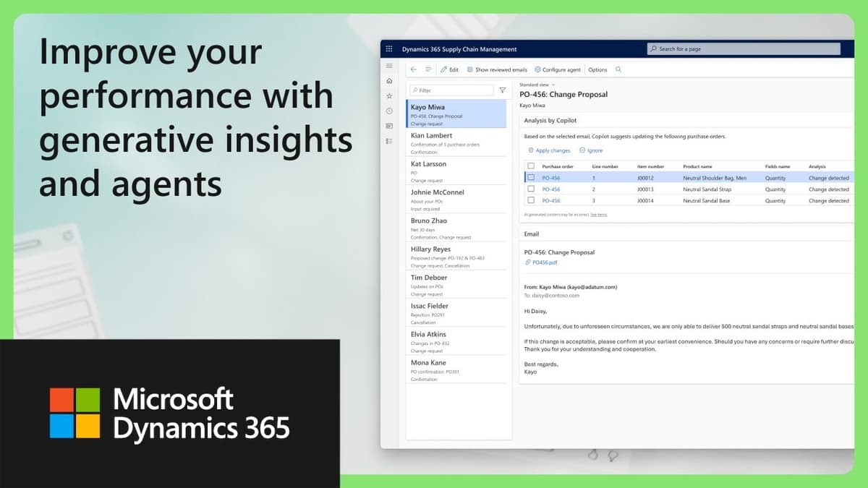Select all rows via header checkbox

point(532,166)
